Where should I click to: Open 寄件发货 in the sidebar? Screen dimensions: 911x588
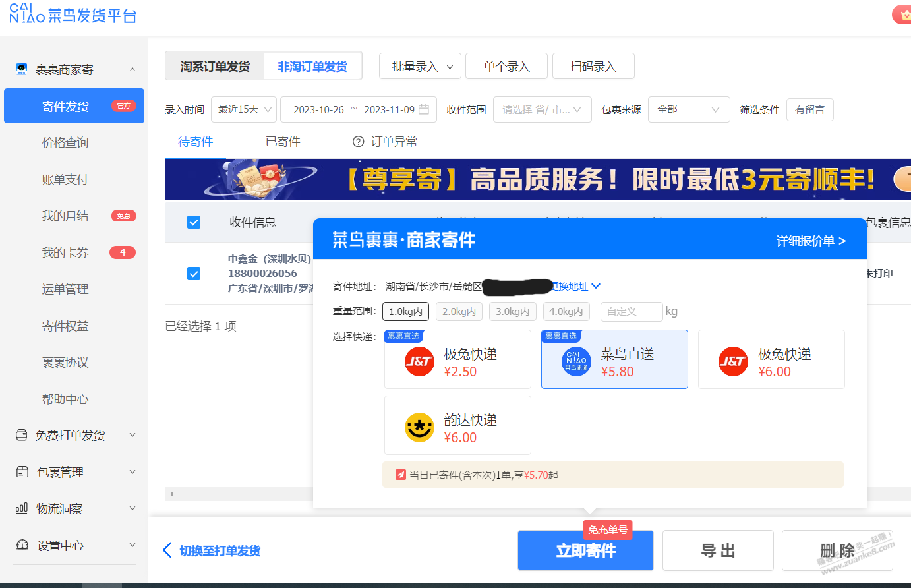[x=74, y=106]
